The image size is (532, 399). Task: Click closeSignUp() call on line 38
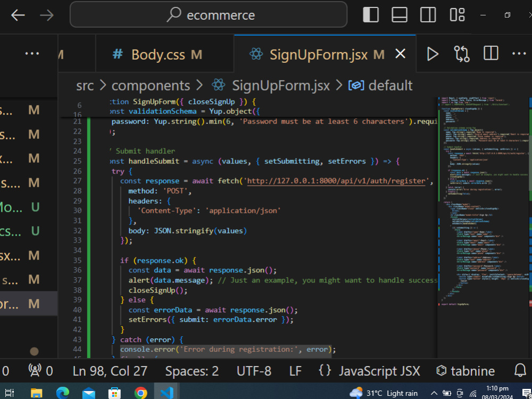click(x=158, y=290)
